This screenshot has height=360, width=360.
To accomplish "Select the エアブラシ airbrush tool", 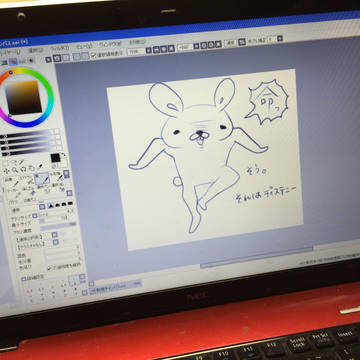I will [x=28, y=181].
